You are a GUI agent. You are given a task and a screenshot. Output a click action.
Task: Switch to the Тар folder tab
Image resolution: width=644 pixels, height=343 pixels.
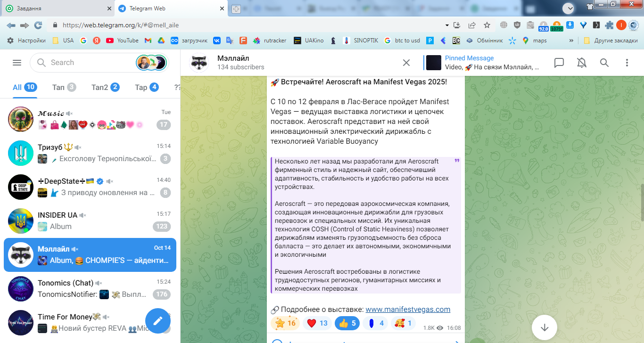(147, 87)
